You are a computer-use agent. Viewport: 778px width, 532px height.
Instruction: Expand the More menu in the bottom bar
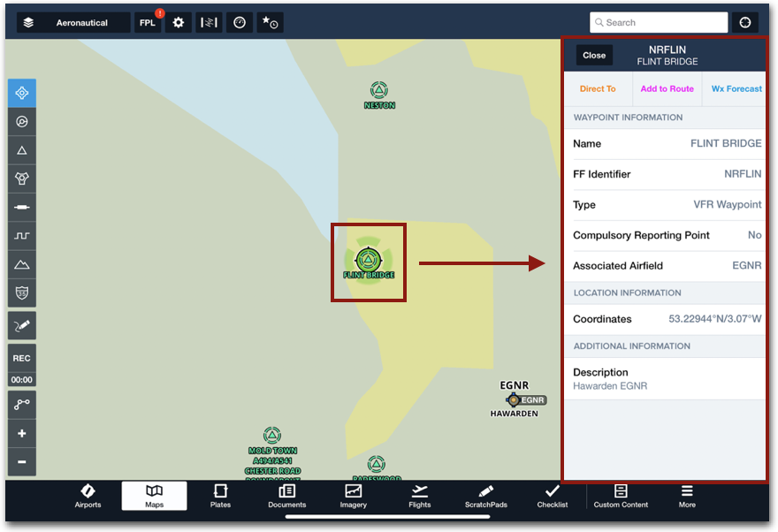pos(687,498)
